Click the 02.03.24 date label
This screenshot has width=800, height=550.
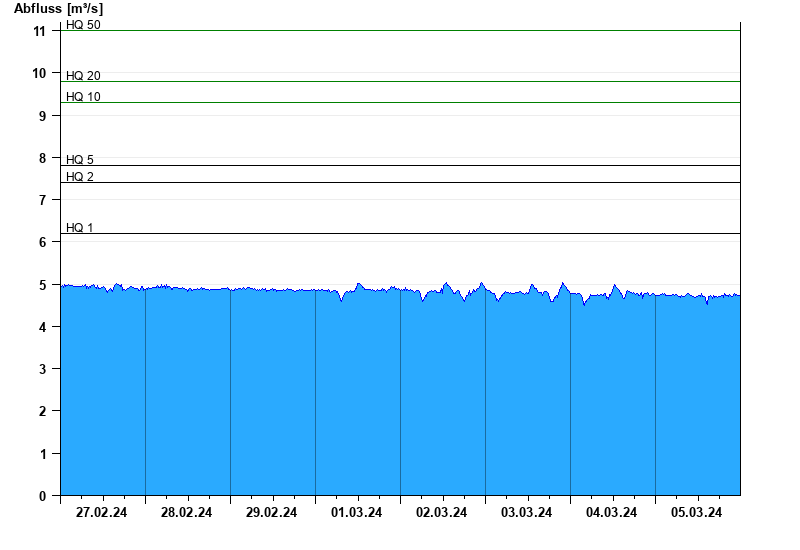(441, 512)
